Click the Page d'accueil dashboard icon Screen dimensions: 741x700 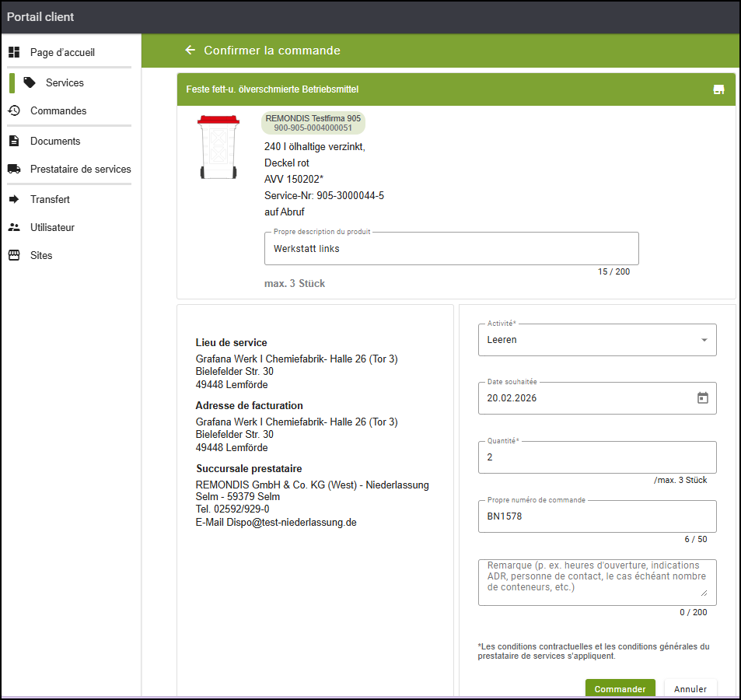[x=14, y=53]
